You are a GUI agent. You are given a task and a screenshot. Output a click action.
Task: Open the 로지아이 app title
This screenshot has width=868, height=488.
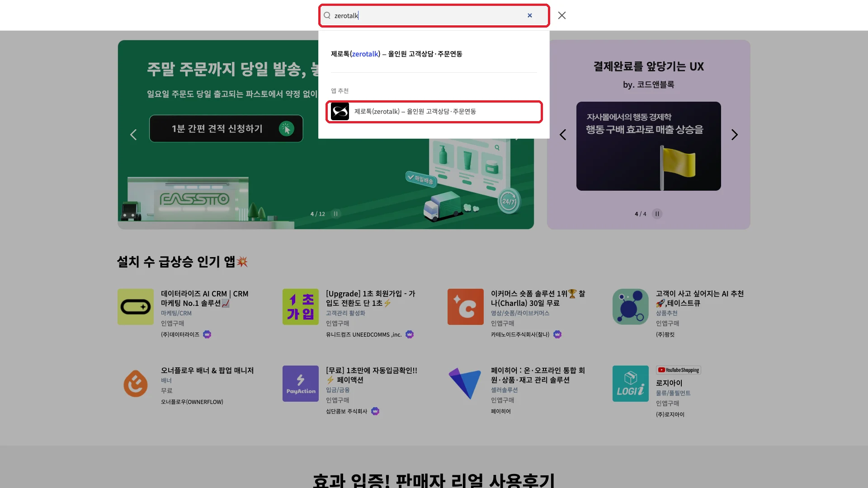pyautogui.click(x=669, y=383)
